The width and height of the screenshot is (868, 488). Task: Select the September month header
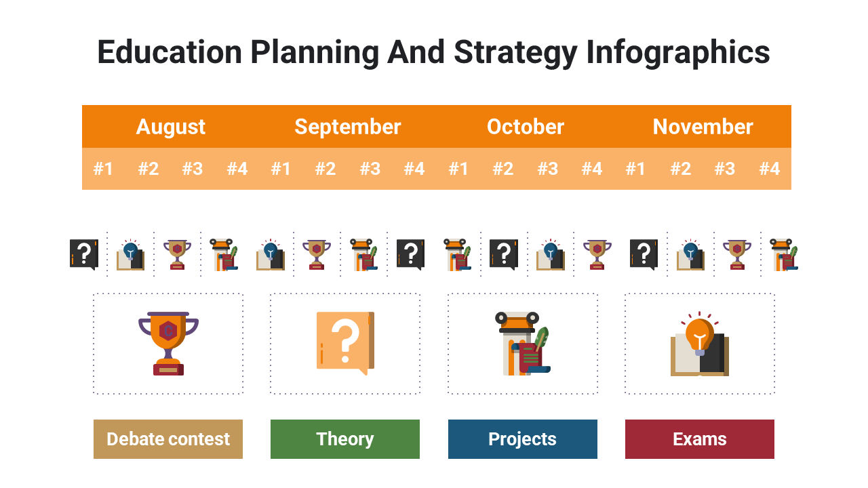pyautogui.click(x=348, y=127)
